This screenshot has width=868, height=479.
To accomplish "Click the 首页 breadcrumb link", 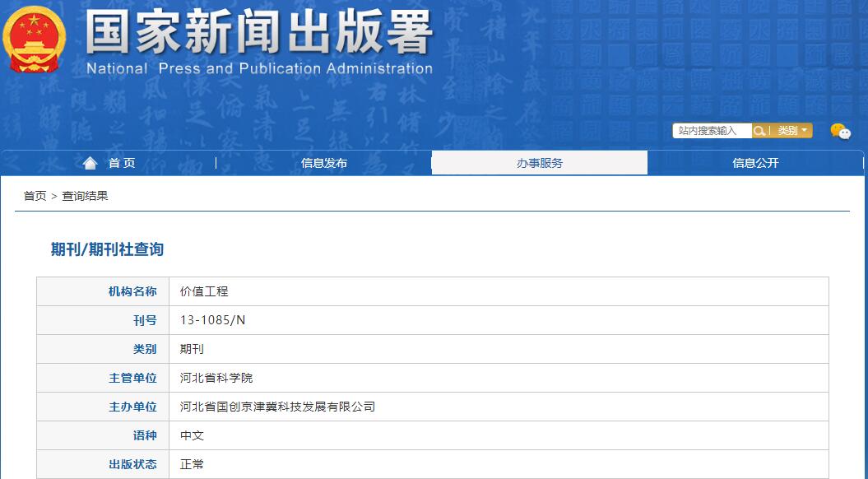I will pyautogui.click(x=35, y=196).
